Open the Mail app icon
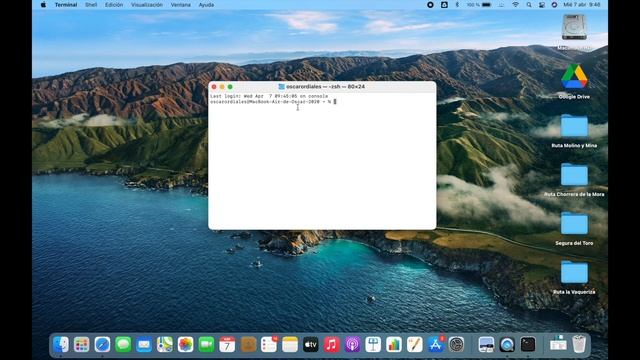Screen dimensions: 640x360 tap(144, 344)
